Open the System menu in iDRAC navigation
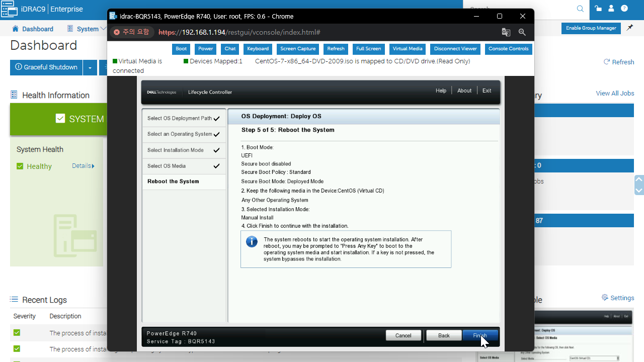The height and width of the screenshot is (362, 644). 87,29
